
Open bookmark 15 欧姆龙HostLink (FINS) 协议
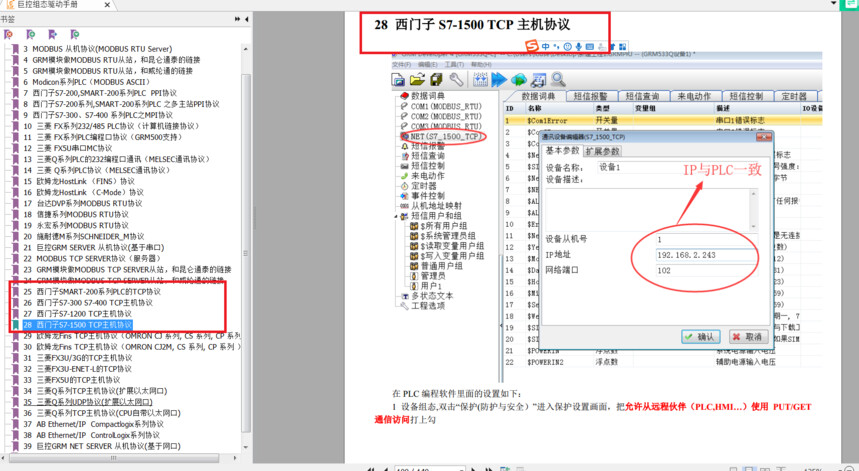pos(79,181)
